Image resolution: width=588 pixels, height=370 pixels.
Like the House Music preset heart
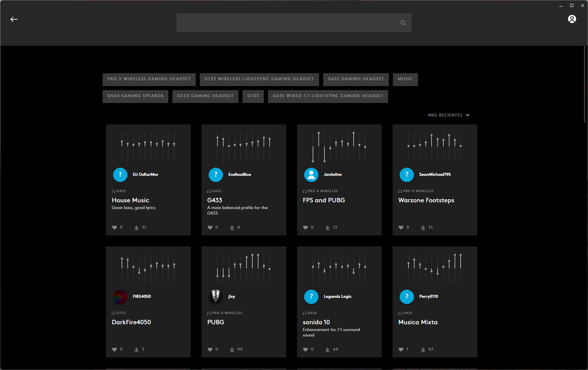click(114, 227)
